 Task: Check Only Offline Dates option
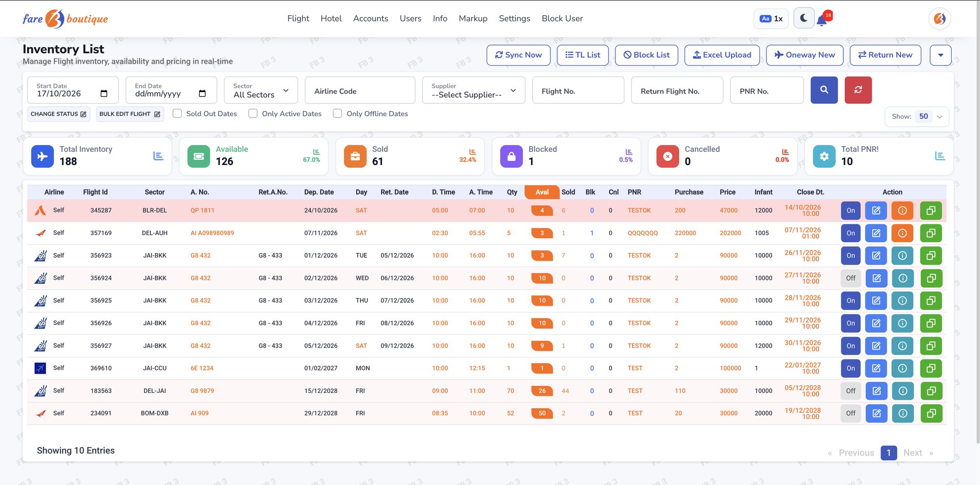[x=338, y=114]
